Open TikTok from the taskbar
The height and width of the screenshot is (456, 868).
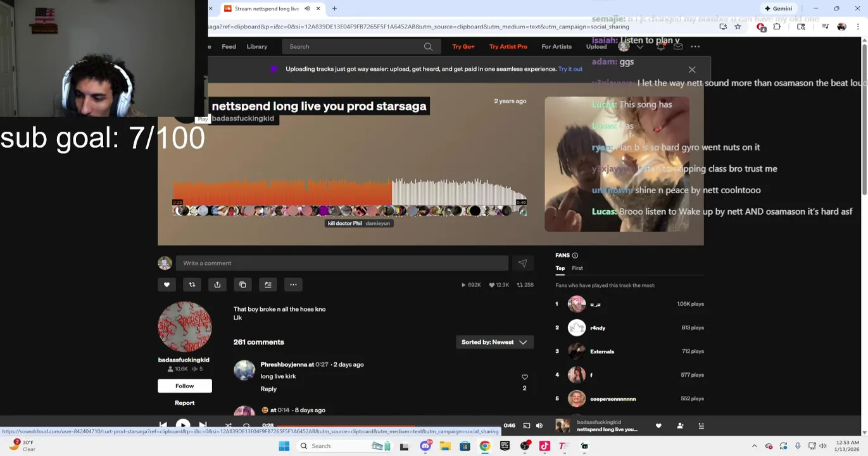coord(544,446)
